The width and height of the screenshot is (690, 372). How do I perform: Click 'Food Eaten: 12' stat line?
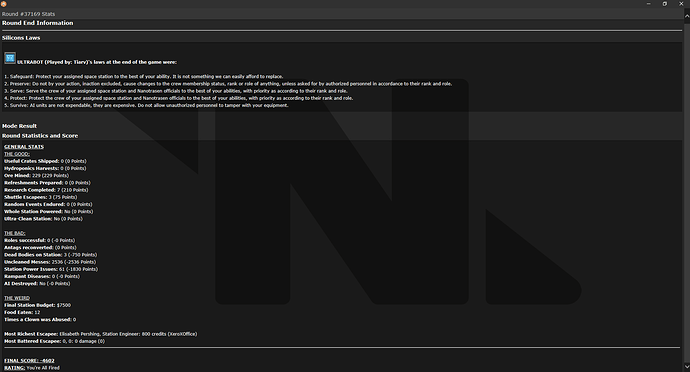click(x=22, y=312)
